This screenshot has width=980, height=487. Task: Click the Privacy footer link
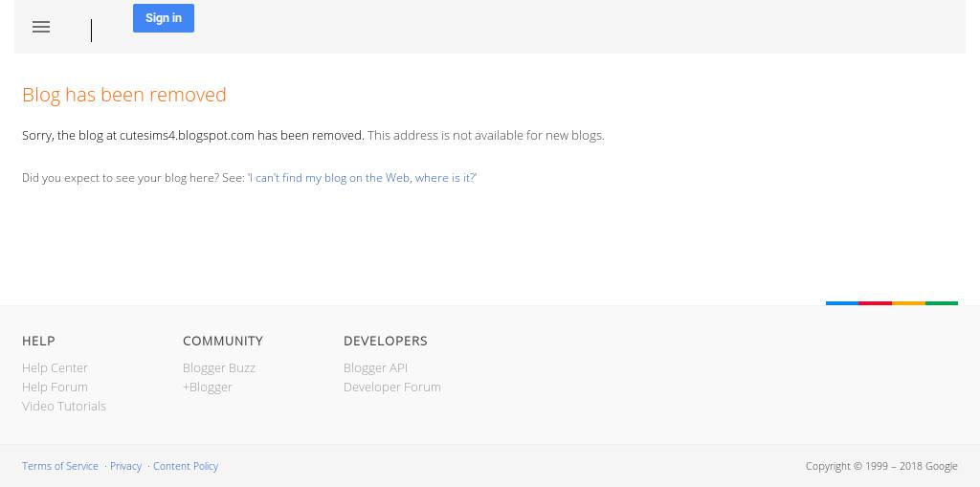(125, 466)
